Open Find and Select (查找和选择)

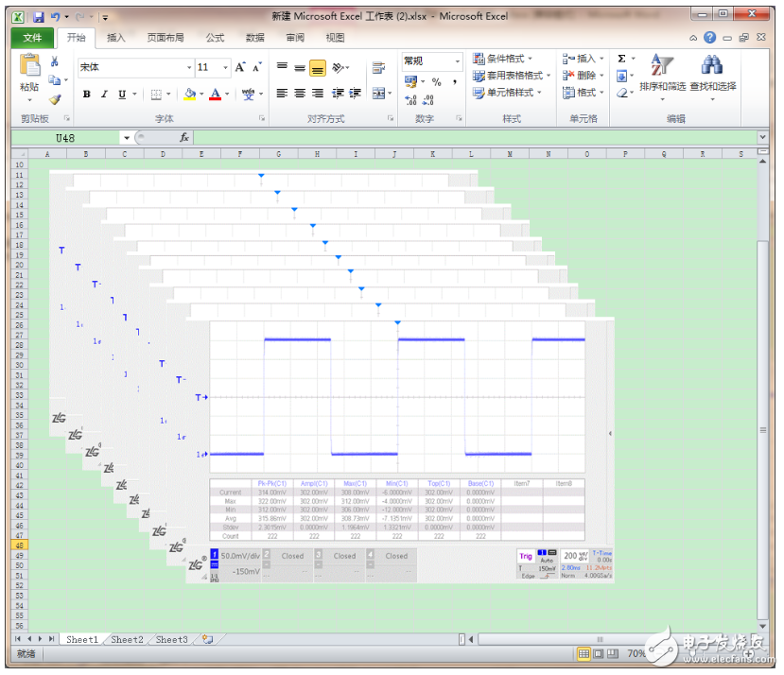tap(713, 76)
